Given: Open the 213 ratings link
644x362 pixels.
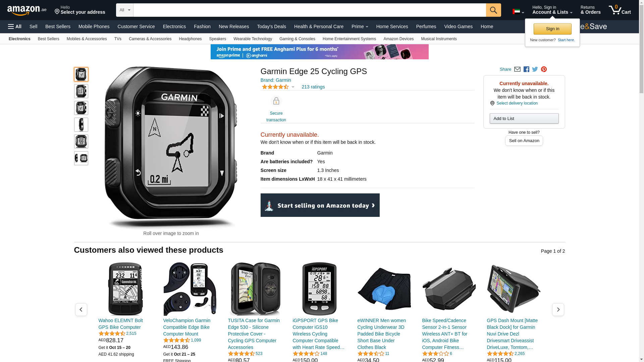Looking at the screenshot, I should coord(313,87).
